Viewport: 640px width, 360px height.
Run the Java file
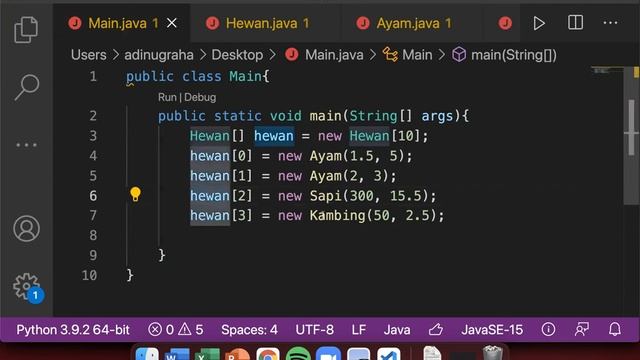(x=539, y=23)
